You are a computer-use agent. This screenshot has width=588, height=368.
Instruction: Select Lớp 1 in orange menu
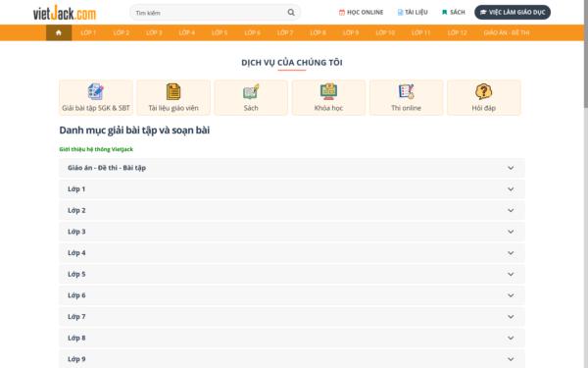(88, 32)
